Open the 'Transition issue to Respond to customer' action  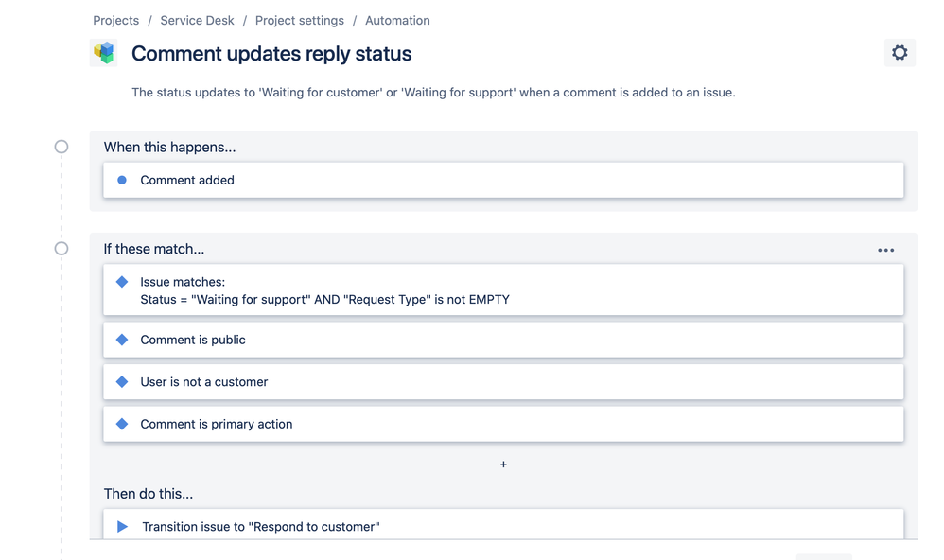pyautogui.click(x=503, y=524)
